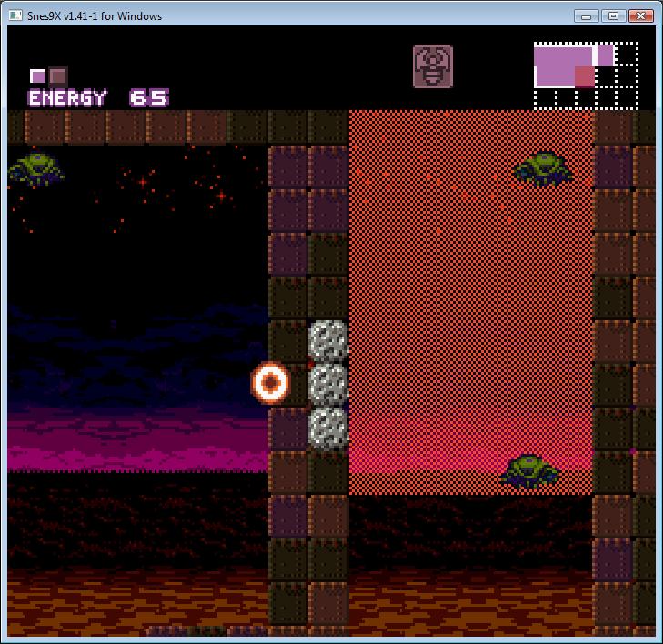Close the Snes9X window
The image size is (663, 644).
pyautogui.click(x=640, y=16)
